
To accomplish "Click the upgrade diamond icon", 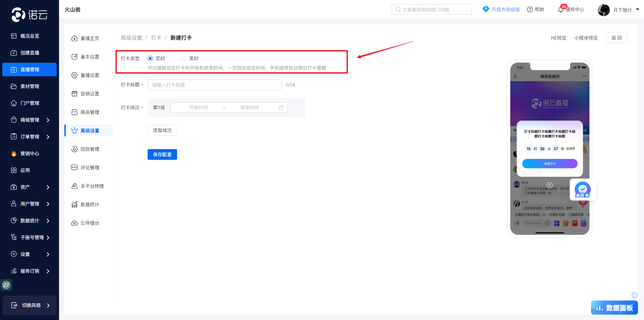I will [486, 9].
